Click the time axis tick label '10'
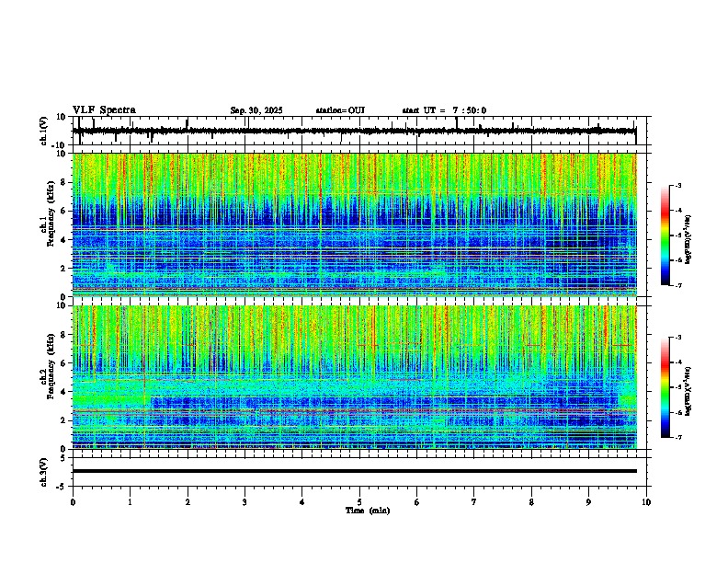728x563 pixels. (x=646, y=502)
